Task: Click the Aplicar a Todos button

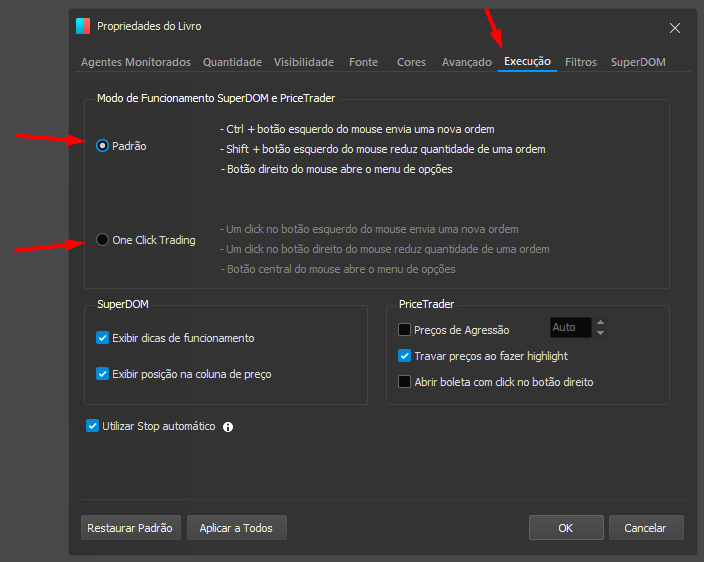Action: [237, 527]
